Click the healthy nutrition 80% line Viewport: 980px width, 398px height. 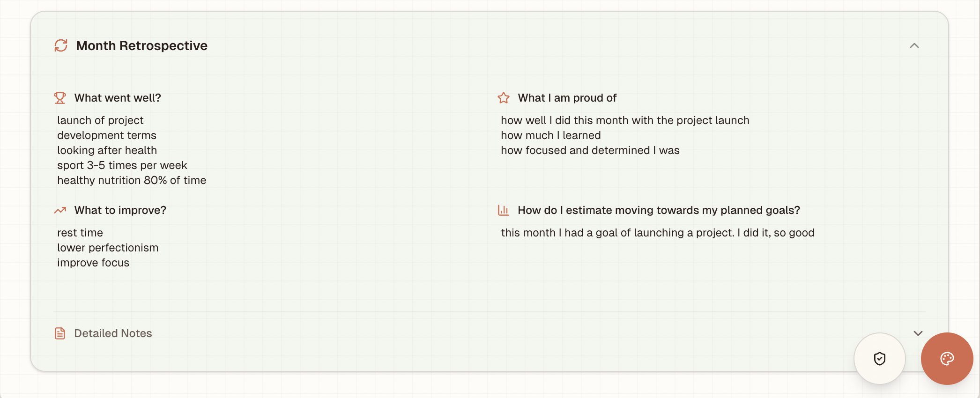131,180
